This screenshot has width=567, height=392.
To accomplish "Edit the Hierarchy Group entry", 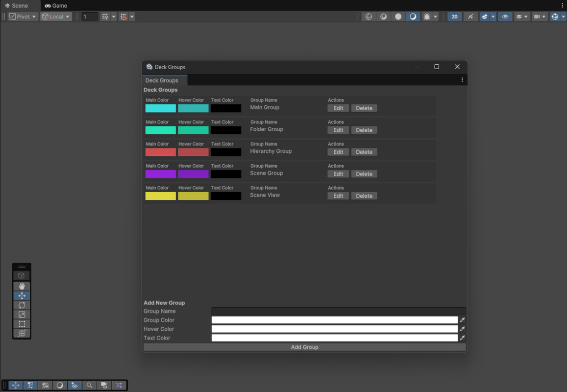I will click(x=338, y=151).
